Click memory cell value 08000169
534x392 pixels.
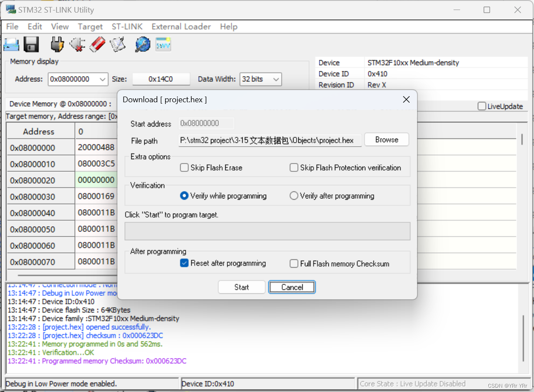pos(96,196)
